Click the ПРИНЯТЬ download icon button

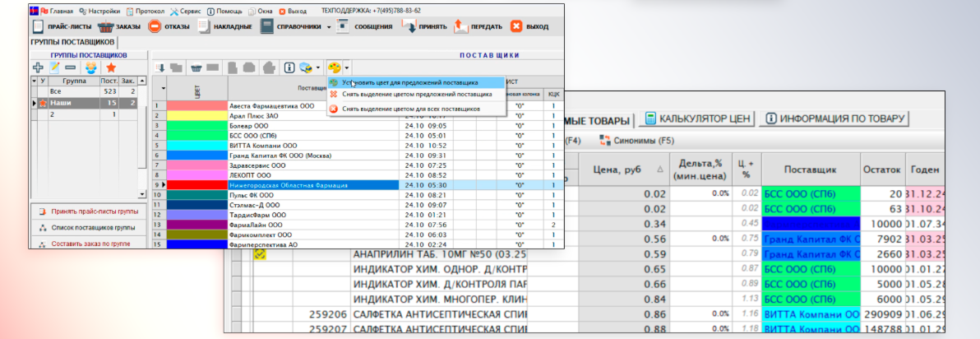click(424, 26)
